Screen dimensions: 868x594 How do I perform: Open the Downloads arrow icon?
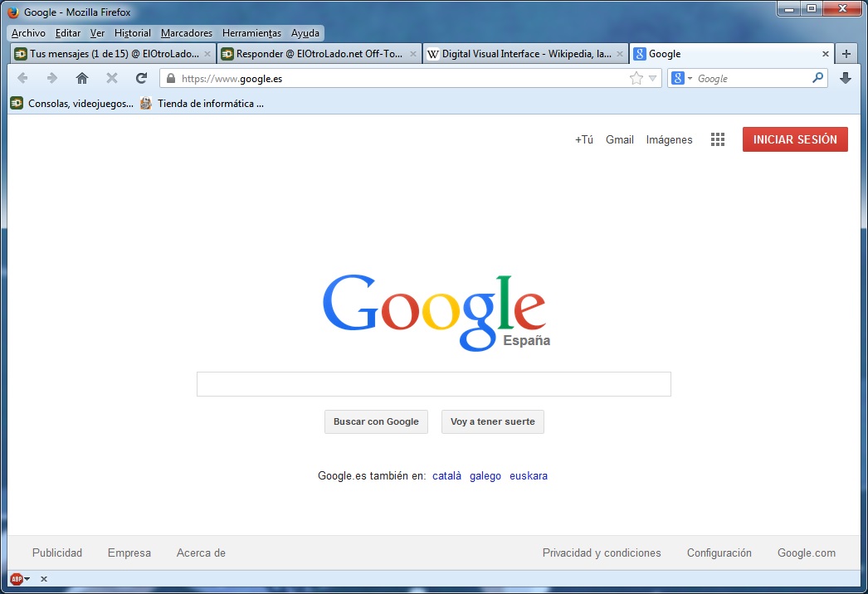click(846, 78)
